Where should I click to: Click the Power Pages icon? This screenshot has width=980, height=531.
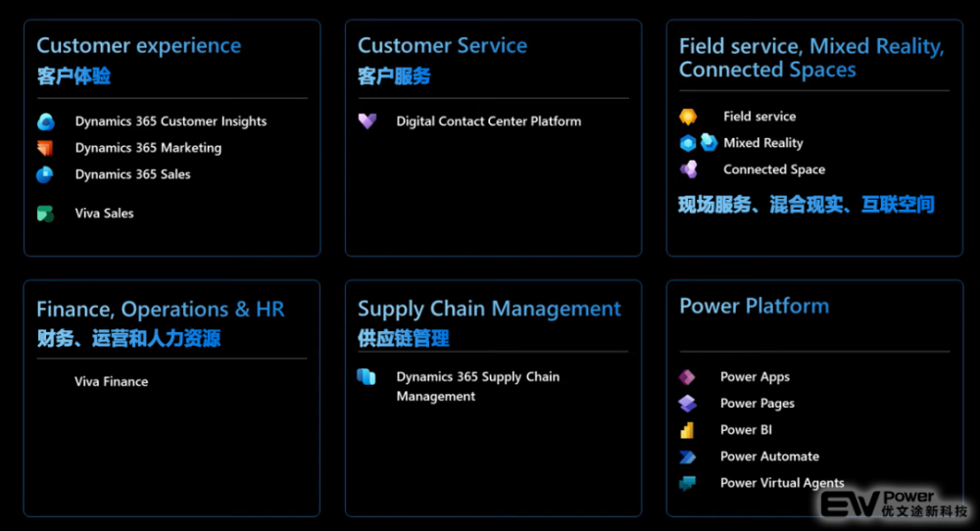pyautogui.click(x=687, y=404)
